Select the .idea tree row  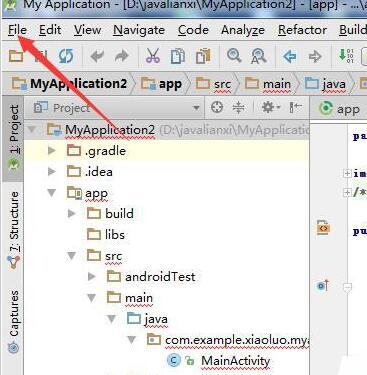[x=167, y=172]
